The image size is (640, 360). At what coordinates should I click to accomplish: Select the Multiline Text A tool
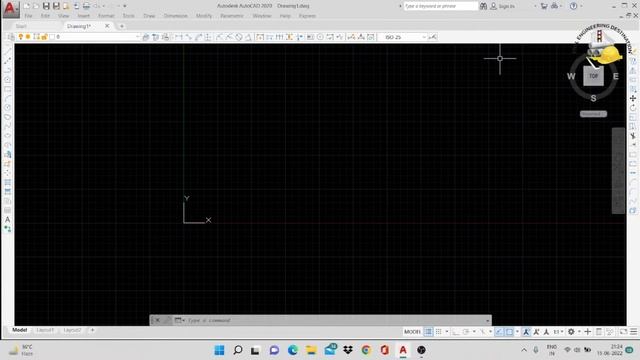[x=7, y=220]
